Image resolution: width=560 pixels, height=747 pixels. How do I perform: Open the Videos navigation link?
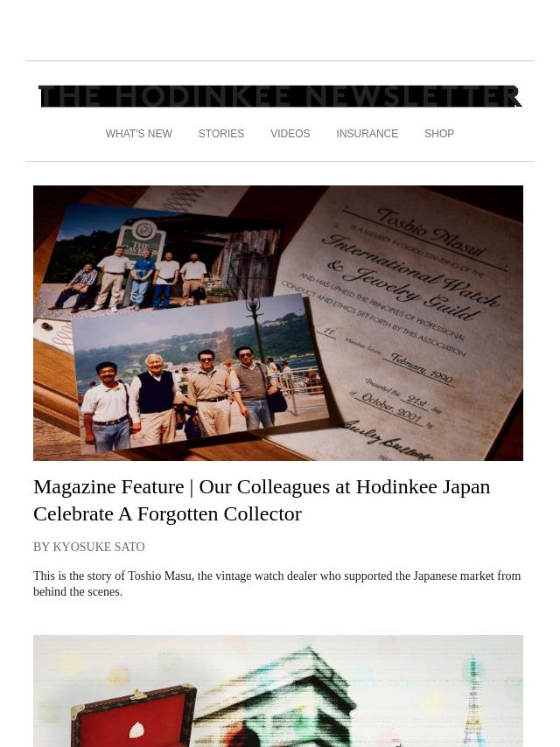click(290, 134)
